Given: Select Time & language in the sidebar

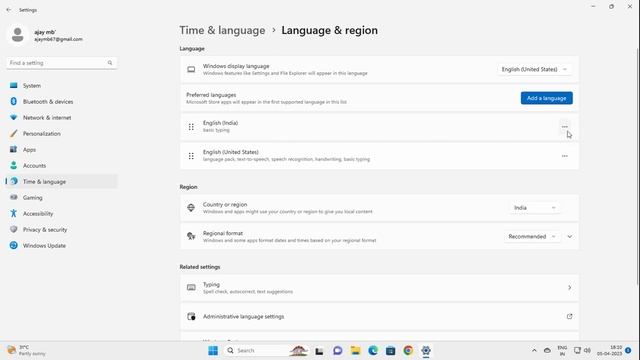Looking at the screenshot, I should 61,182.
